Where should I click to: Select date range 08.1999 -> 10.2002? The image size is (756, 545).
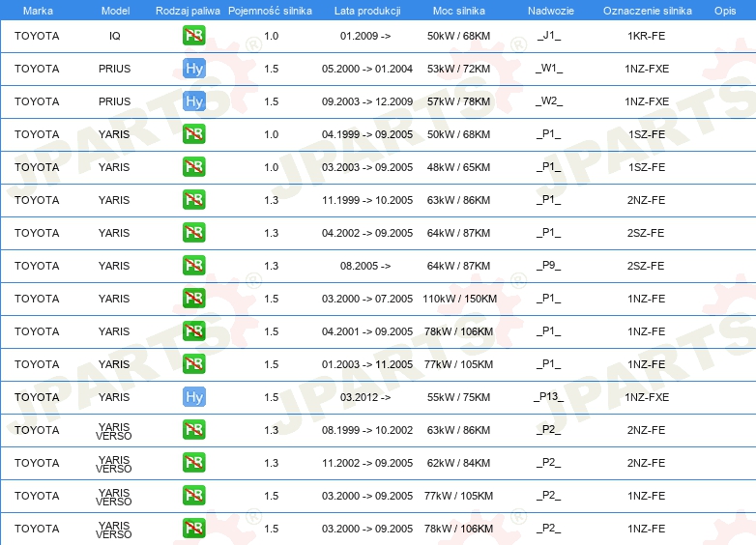[367, 430]
